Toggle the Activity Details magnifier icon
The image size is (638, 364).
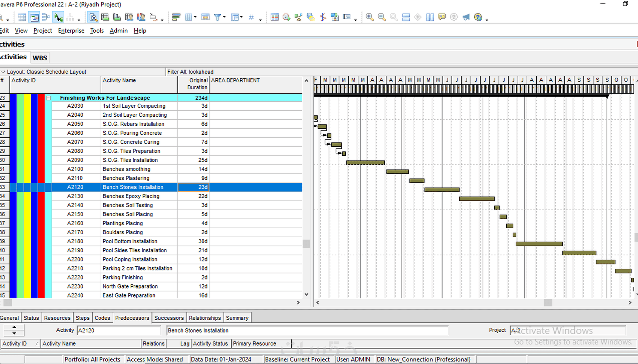(93, 17)
